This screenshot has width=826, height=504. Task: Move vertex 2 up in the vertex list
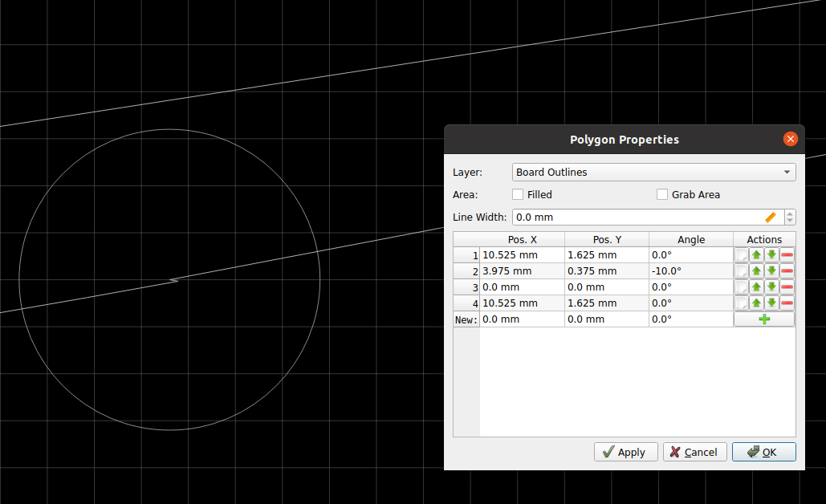coord(755,270)
